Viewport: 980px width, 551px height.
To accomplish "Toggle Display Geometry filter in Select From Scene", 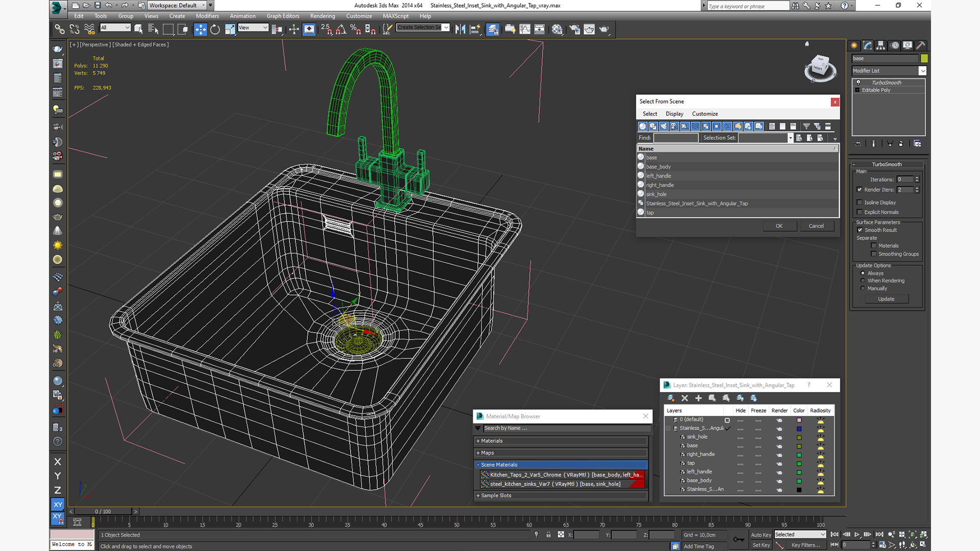I will [x=643, y=126].
